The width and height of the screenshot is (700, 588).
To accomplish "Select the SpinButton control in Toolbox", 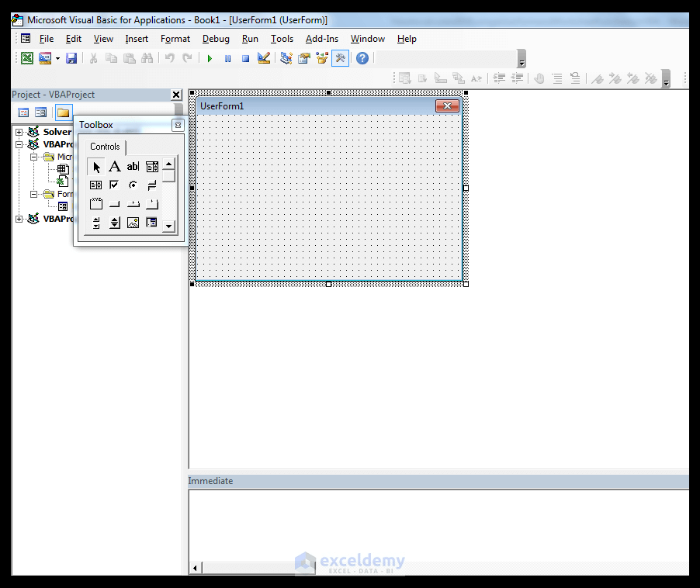I will 115,223.
